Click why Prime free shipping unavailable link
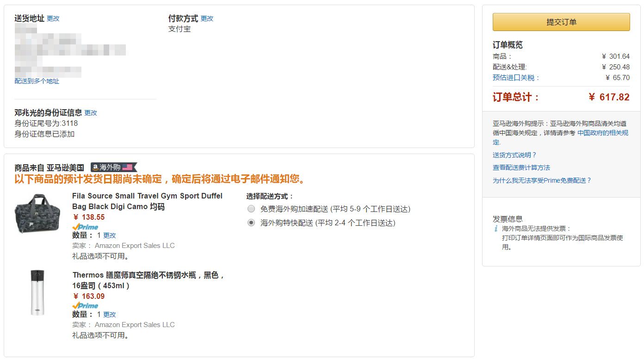This screenshot has width=644, height=359. click(542, 180)
